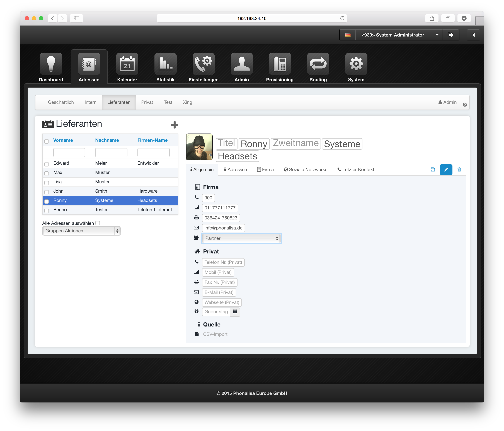Click the Test address book tab
Image resolution: width=504 pixels, height=431 pixels.
pyautogui.click(x=168, y=102)
